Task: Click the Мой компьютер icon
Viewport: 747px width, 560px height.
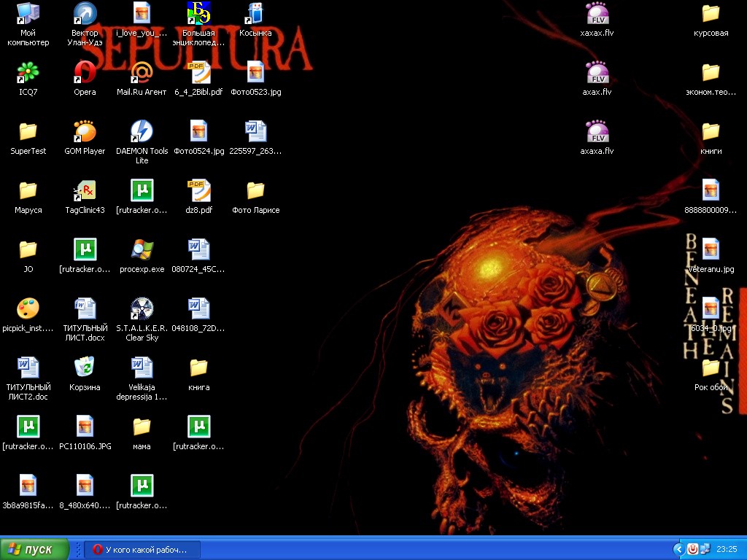Action: tap(28, 13)
